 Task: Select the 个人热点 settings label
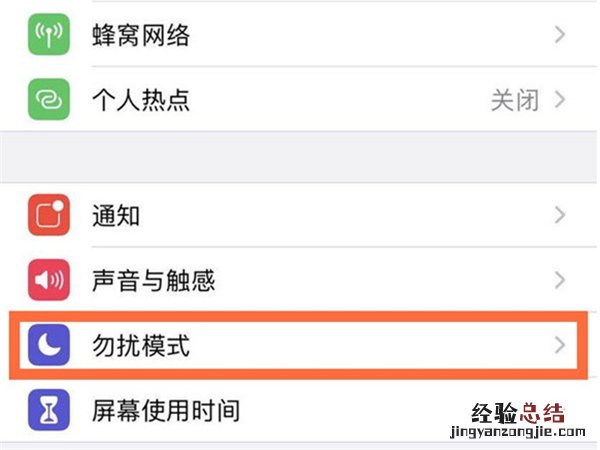140,99
